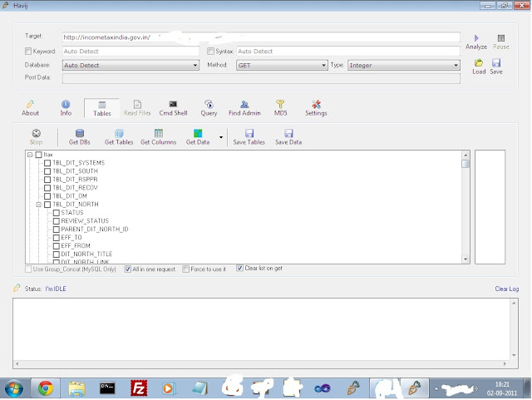The width and height of the screenshot is (532, 400).
Task: Open the About carrot tab
Action: point(30,108)
